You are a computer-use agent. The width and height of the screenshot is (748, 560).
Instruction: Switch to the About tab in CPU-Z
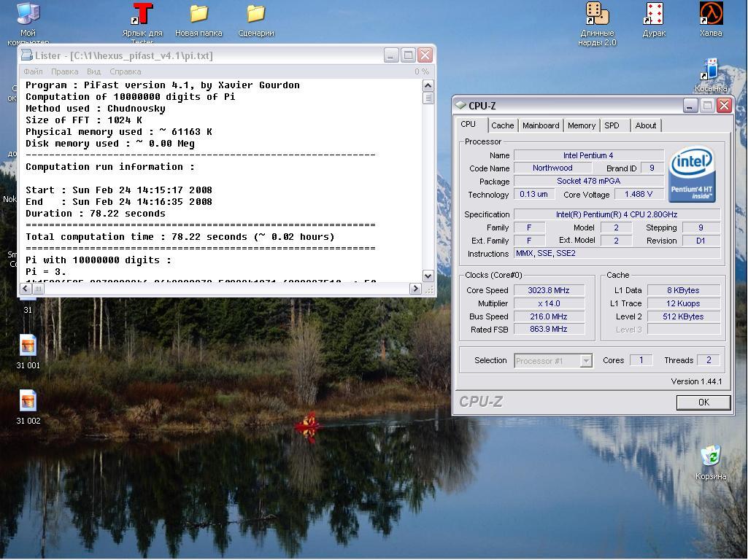tap(645, 125)
